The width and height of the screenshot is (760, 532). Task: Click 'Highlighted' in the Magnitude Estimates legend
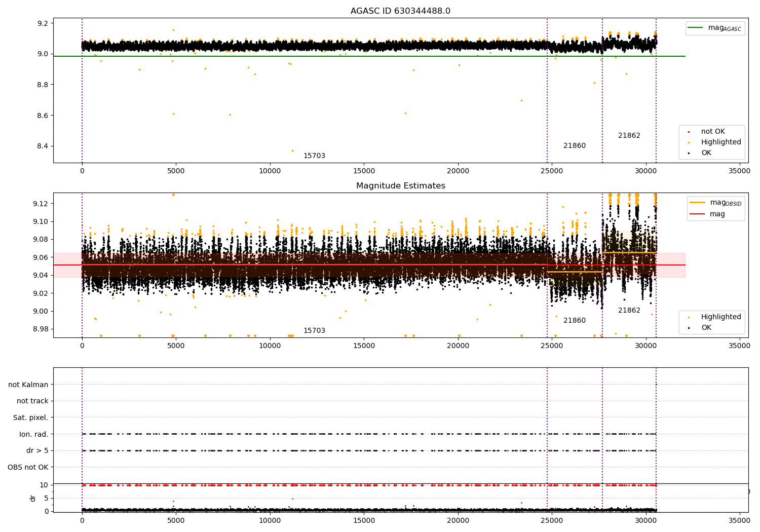pyautogui.click(x=721, y=317)
